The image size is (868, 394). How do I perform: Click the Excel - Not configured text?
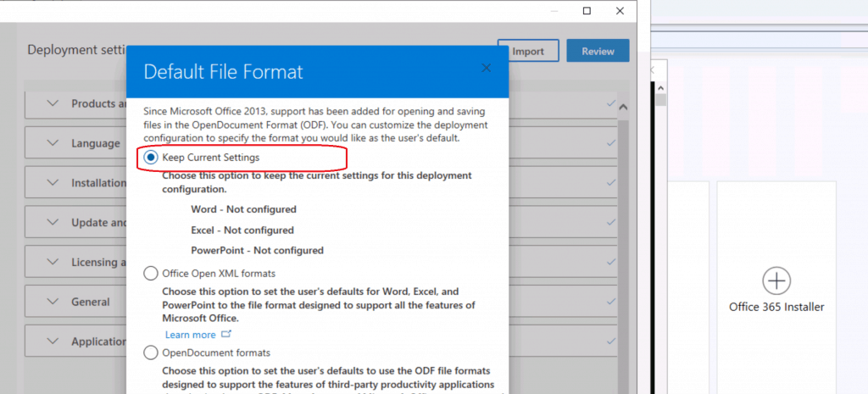[x=242, y=230]
